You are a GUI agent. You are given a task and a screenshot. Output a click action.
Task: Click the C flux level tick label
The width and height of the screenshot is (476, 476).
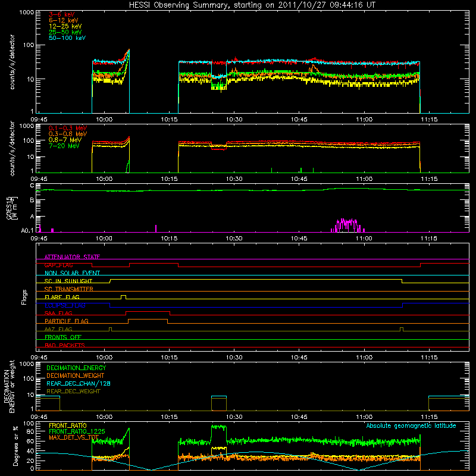click(x=32, y=186)
